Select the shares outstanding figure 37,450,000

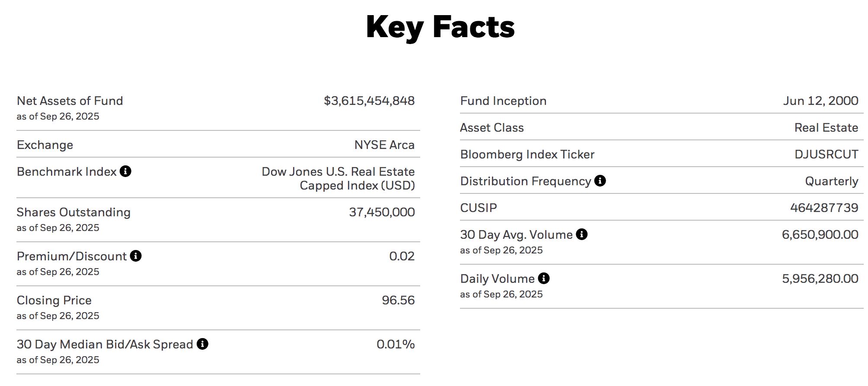[382, 212]
